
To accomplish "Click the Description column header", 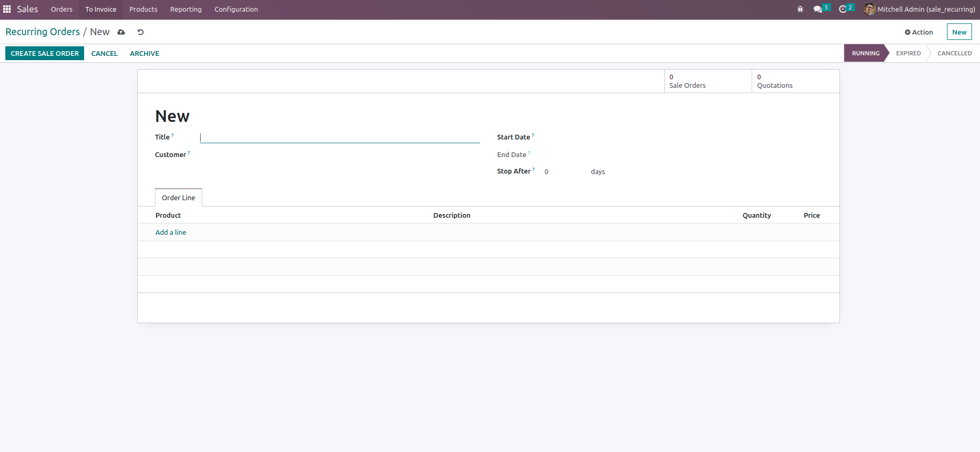I will [452, 215].
